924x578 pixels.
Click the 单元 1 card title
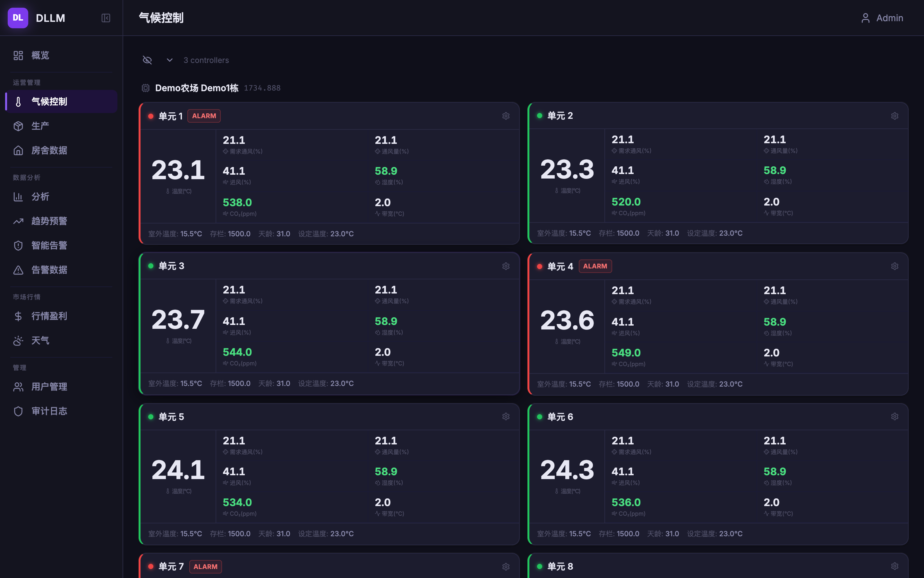[171, 116]
